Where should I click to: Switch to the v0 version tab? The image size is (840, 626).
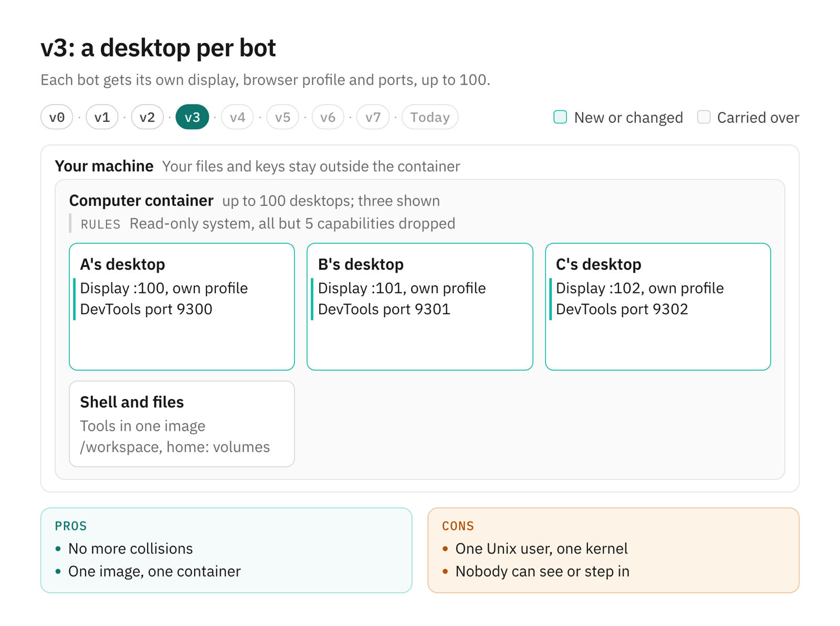[x=57, y=117]
